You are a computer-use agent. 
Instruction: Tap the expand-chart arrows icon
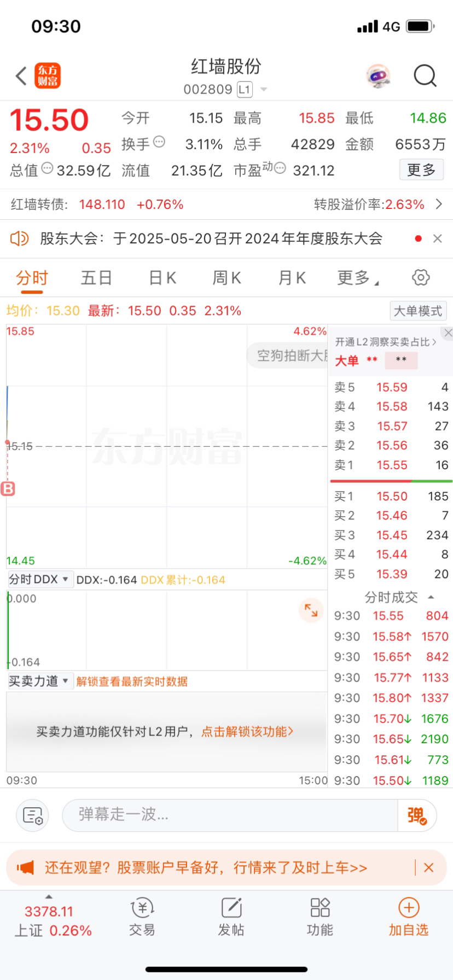pos(311,610)
